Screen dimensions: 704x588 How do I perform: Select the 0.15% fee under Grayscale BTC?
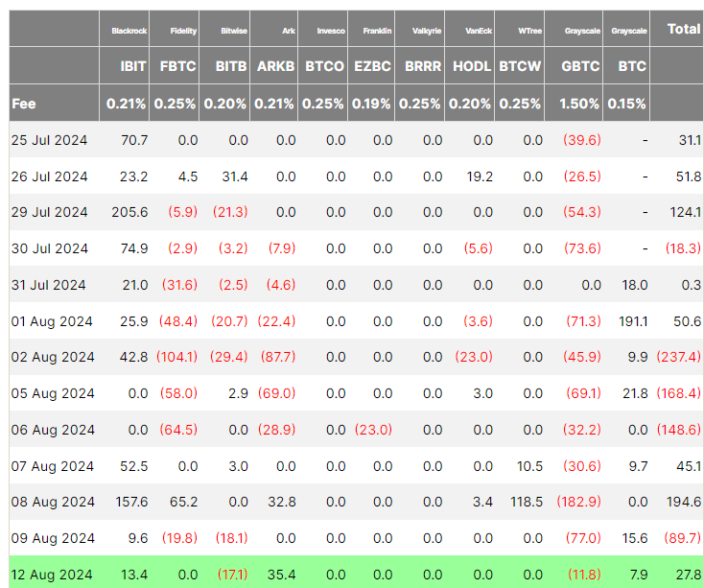pos(627,104)
